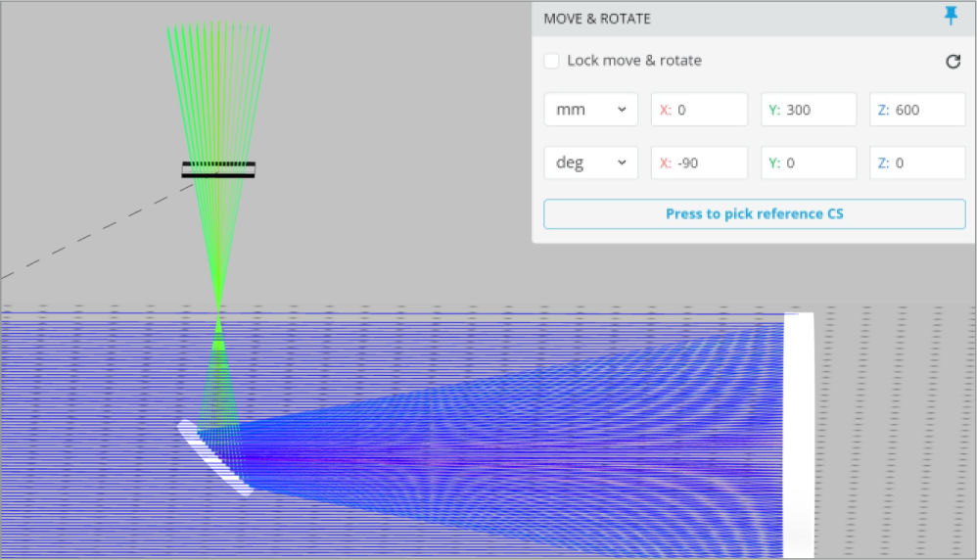Screen dimensions: 977x560
Task: Select the black grating element in viewport
Action: (x=218, y=169)
